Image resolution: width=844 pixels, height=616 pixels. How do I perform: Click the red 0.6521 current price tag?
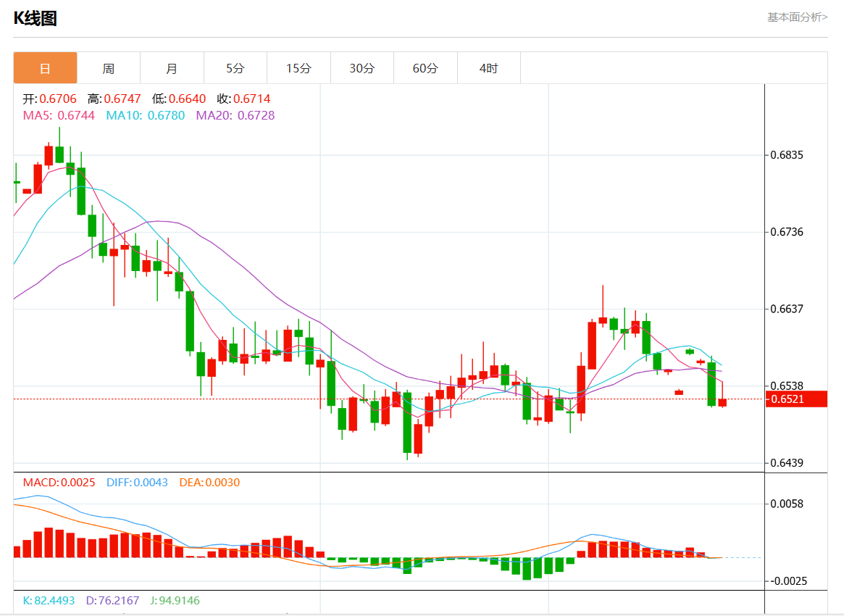pyautogui.click(x=797, y=399)
